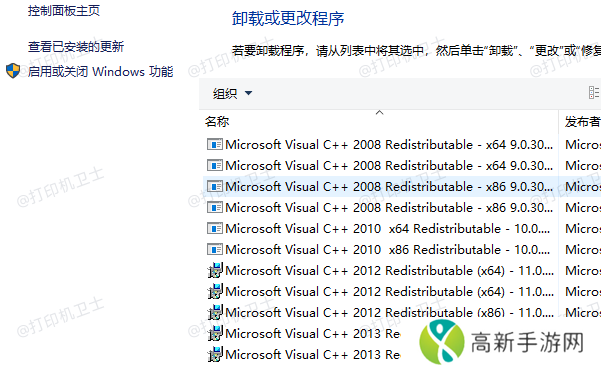Open the 控制面板主页 link
Image resolution: width=601 pixels, height=367 pixels.
64,11
